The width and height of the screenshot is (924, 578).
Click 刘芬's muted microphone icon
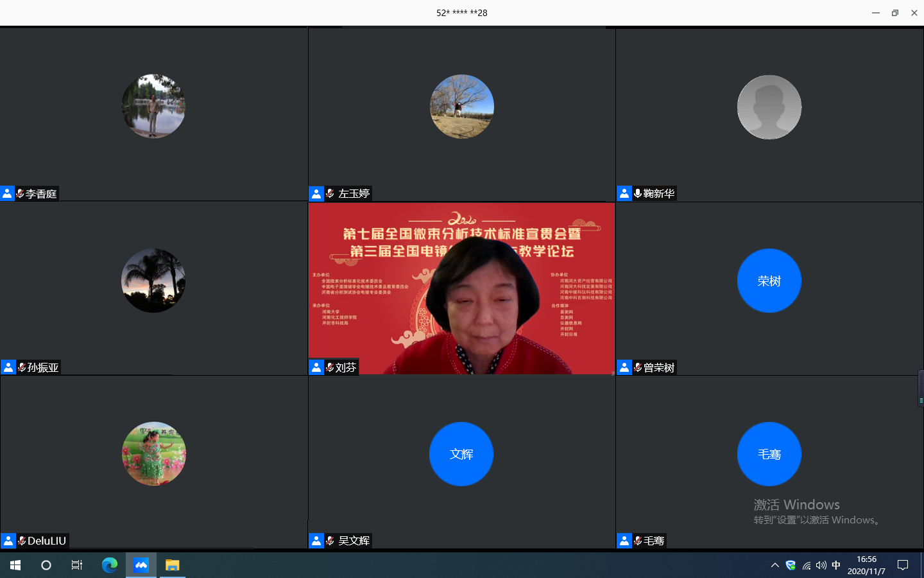330,367
